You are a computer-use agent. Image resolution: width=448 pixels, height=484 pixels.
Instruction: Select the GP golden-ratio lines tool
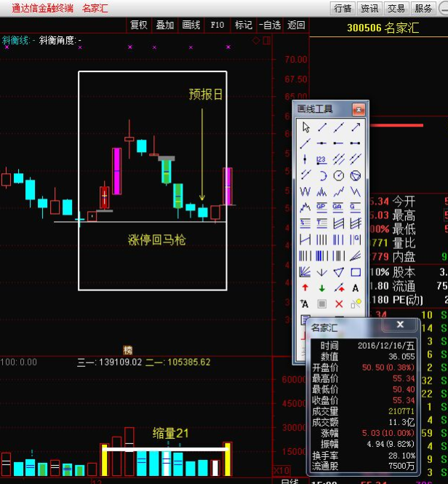click(x=322, y=207)
